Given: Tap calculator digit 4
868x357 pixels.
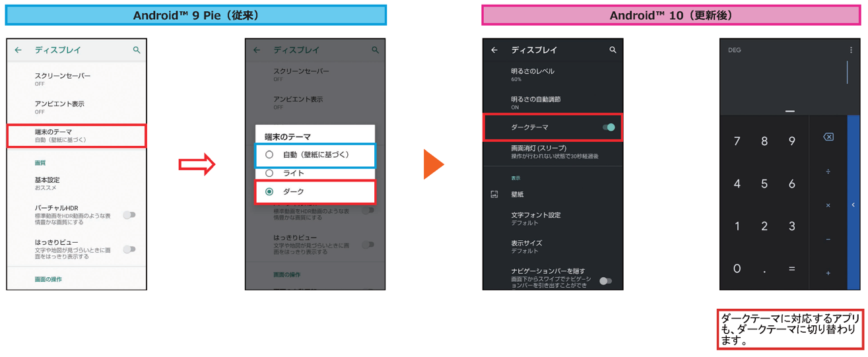Looking at the screenshot, I should 737,184.
